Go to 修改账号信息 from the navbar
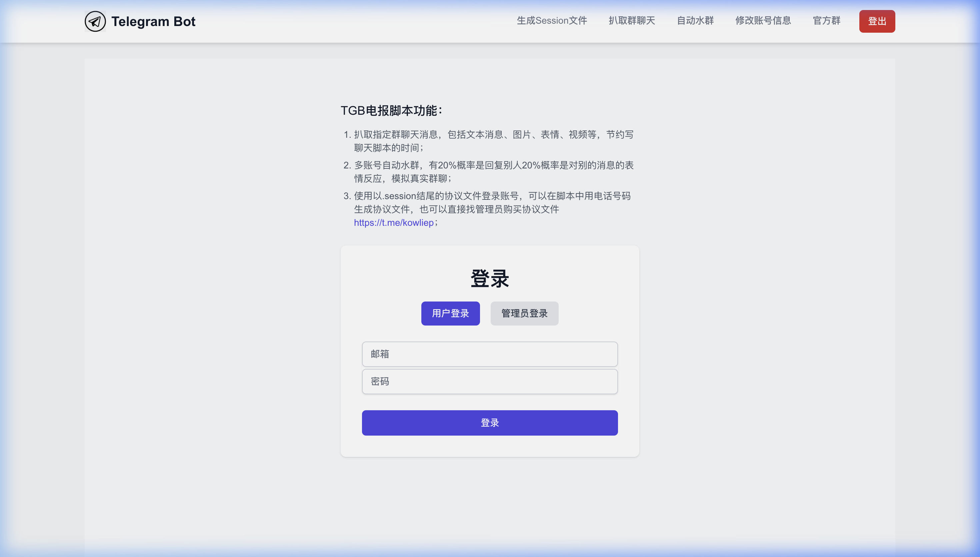 pyautogui.click(x=763, y=21)
